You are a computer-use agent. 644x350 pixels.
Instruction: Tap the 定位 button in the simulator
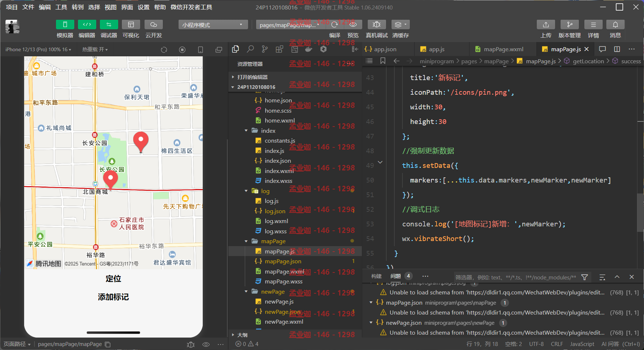113,279
